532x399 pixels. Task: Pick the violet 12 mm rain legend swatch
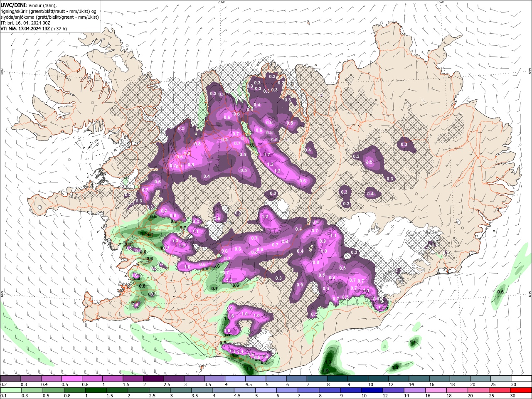pos(394,390)
